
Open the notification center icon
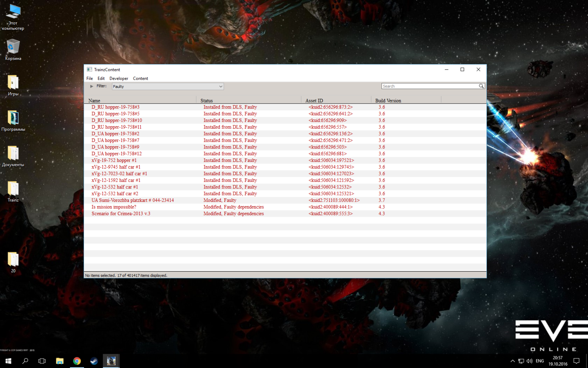coord(576,361)
